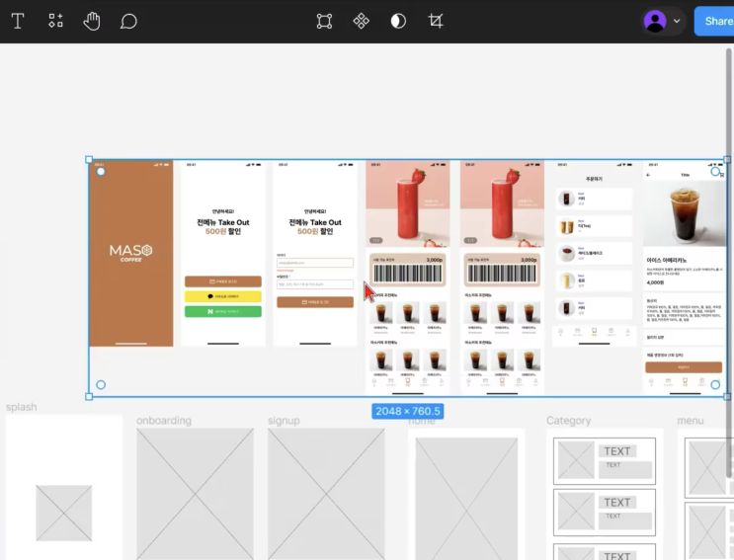Click the strawberry juice banner on first home screen
734x560 pixels.
point(408,204)
